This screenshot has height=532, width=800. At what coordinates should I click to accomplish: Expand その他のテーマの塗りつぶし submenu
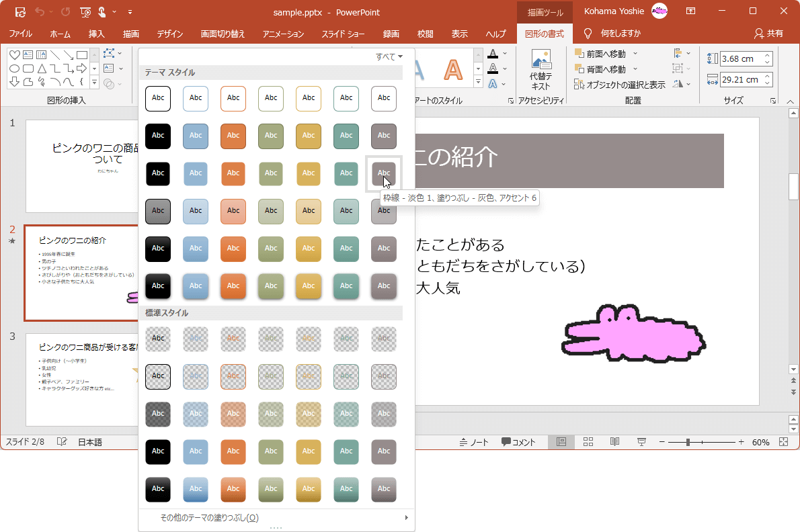click(x=276, y=518)
